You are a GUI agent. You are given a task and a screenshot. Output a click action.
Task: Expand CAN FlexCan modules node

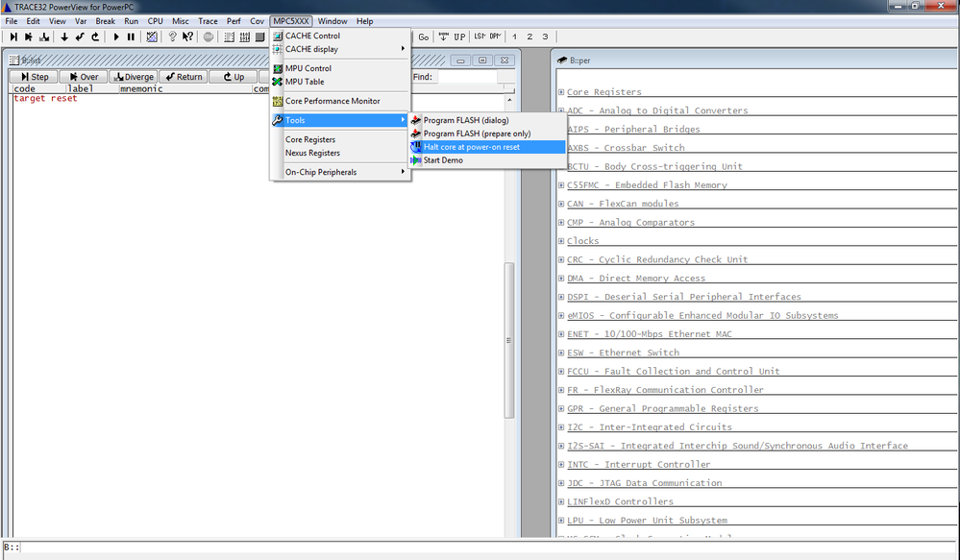pyautogui.click(x=561, y=204)
